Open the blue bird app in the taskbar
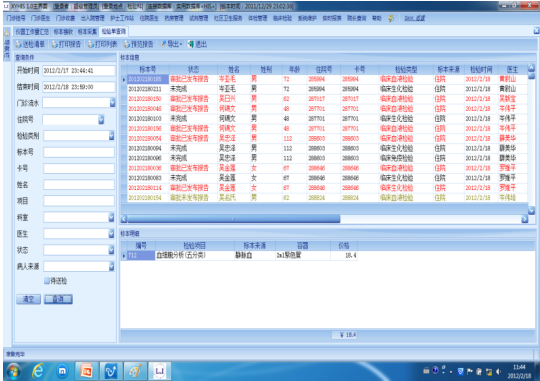Image resolution: width=540 pixels, height=381 pixels. click(111, 371)
